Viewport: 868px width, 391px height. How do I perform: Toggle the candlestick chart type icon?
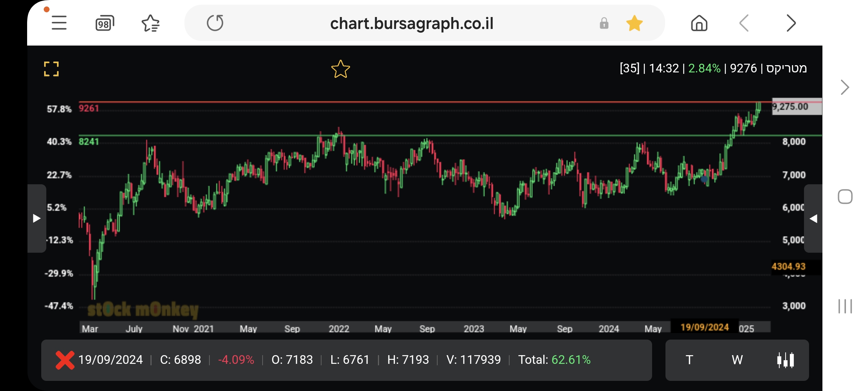(x=786, y=360)
